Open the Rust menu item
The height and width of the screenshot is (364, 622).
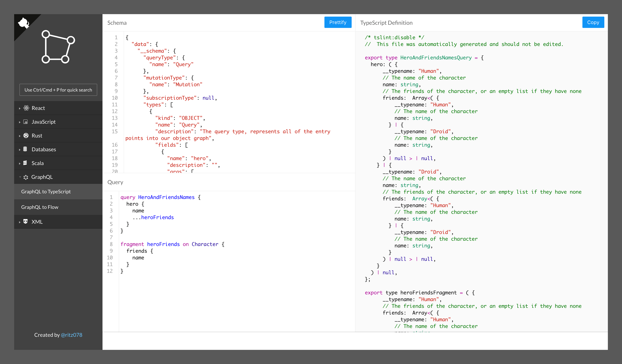[x=37, y=136]
